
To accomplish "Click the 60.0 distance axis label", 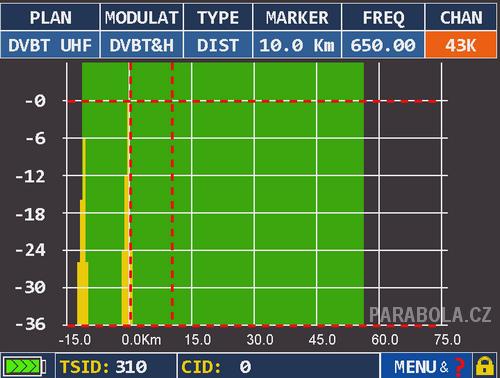I will tap(385, 340).
